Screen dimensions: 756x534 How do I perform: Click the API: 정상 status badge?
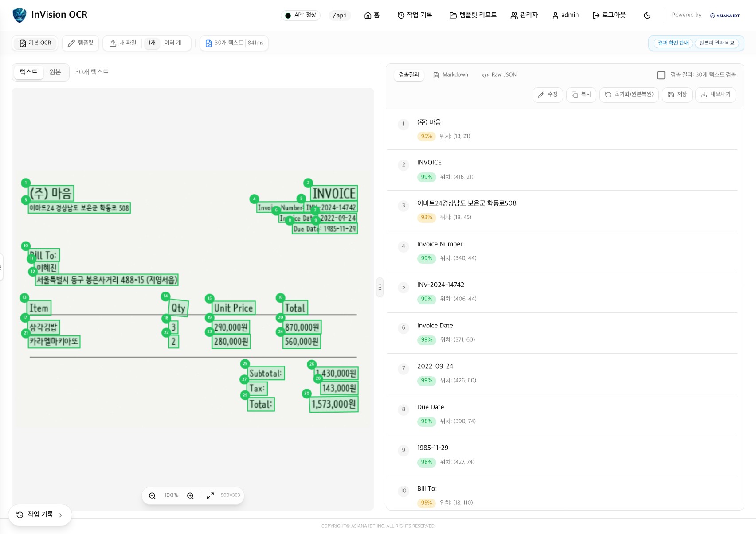[x=301, y=16]
